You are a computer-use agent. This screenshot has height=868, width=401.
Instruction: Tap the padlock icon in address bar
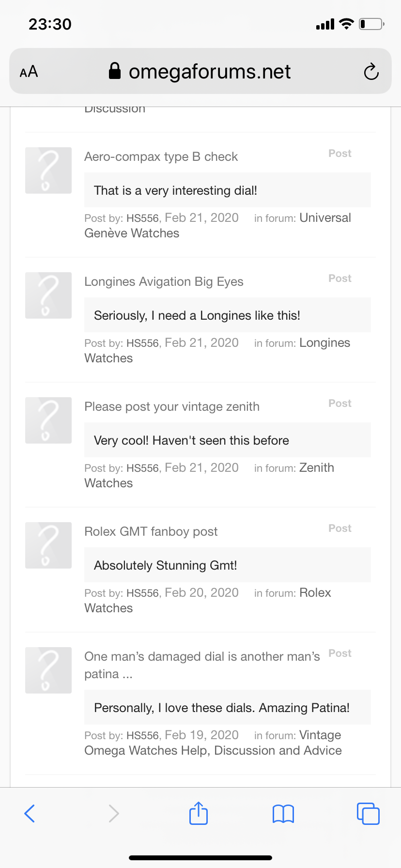tap(115, 71)
